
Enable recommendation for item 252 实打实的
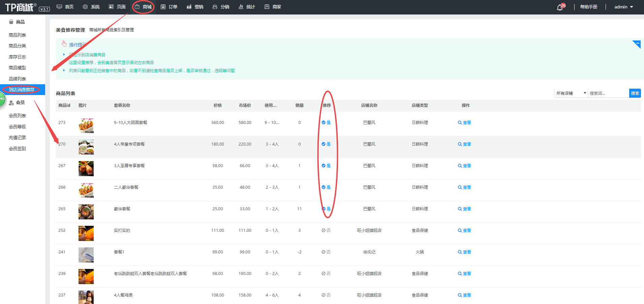coord(326,230)
